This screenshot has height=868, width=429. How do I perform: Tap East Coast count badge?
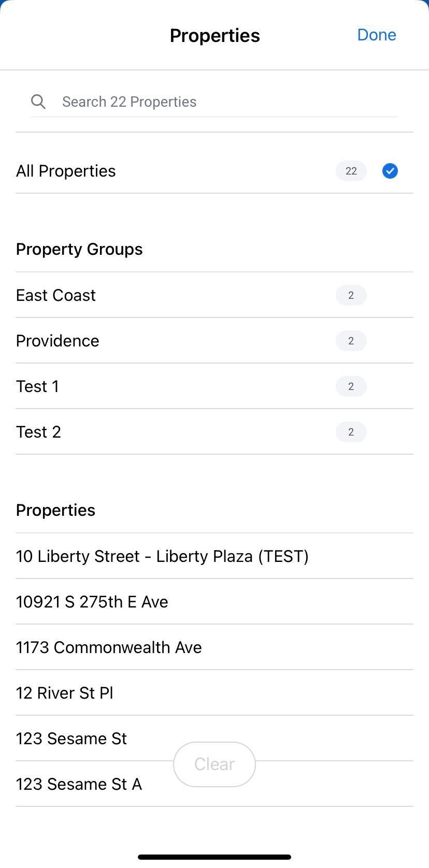(351, 295)
